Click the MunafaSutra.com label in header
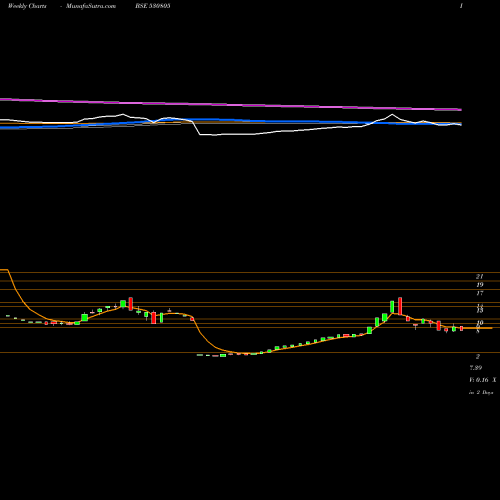Screen dimensions: 500x500 click(91, 6)
